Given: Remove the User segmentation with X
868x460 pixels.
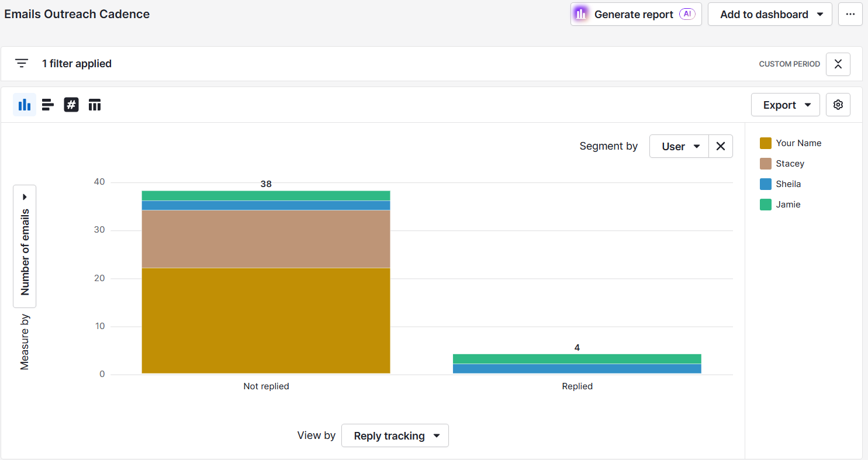Looking at the screenshot, I should click(721, 146).
